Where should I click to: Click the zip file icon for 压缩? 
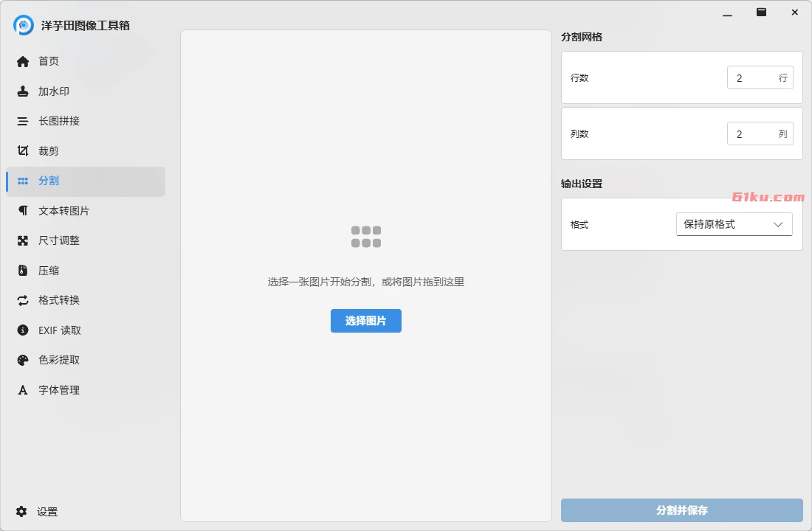pos(23,270)
